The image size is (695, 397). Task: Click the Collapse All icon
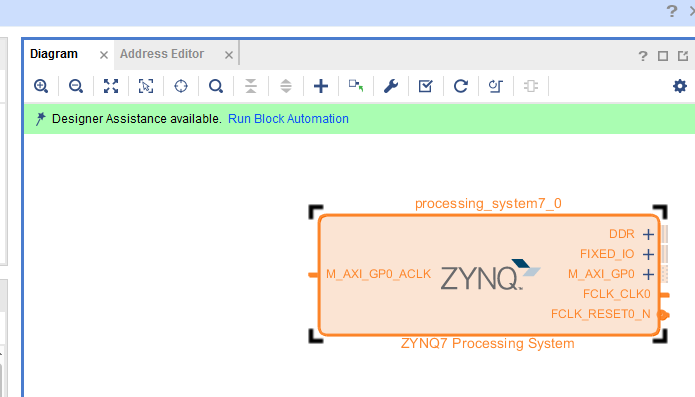click(251, 86)
